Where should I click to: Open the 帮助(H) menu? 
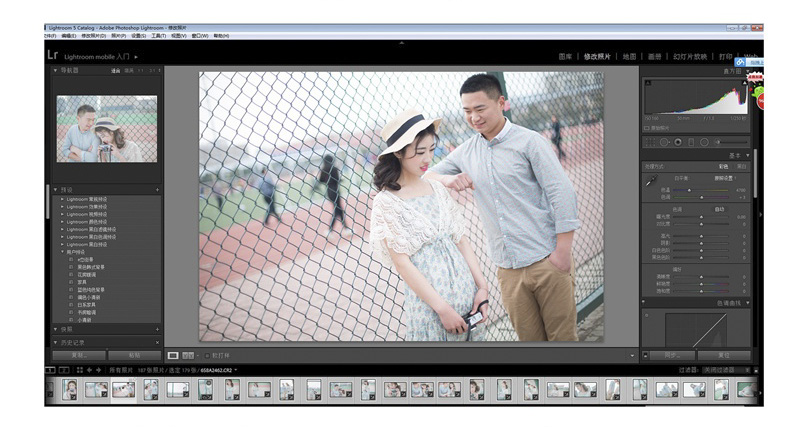[x=221, y=36]
